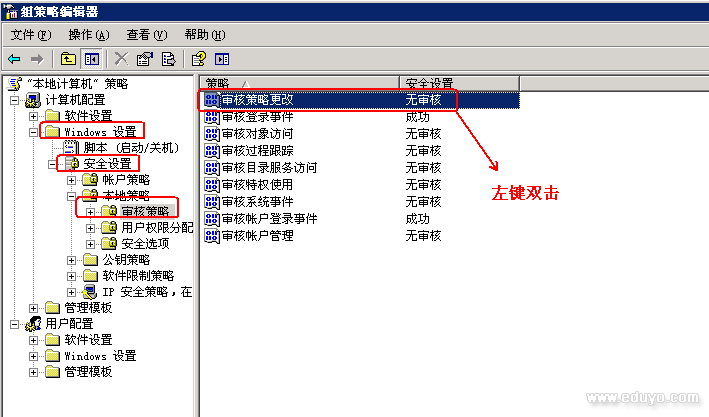Screen dimensions: 709x417
Task: Toggle the Show/Hide console tree icon
Action: click(x=92, y=59)
